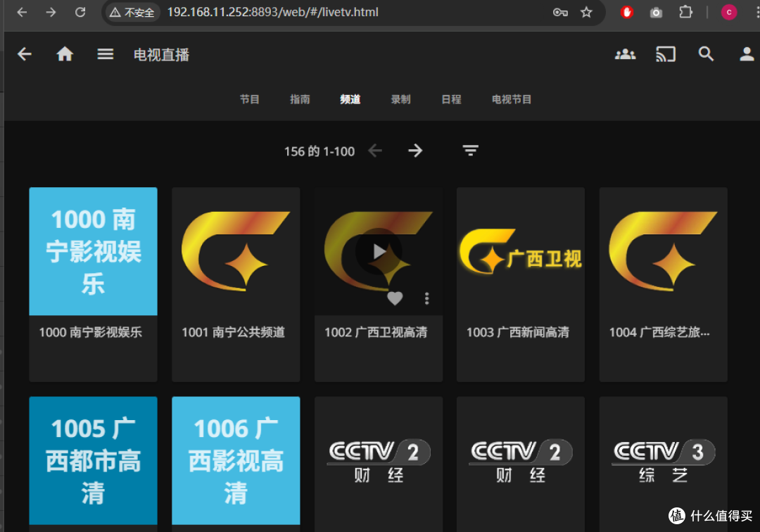The height and width of the screenshot is (532, 760).
Task: Go to the home screen icon
Action: (x=65, y=53)
